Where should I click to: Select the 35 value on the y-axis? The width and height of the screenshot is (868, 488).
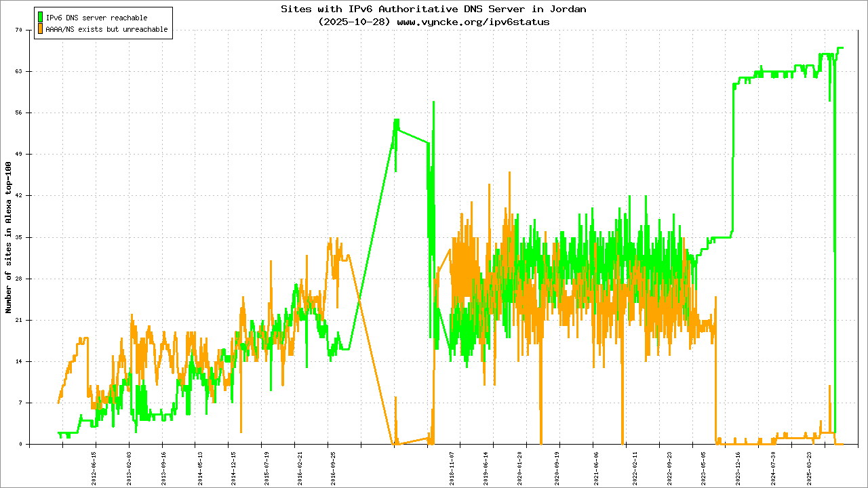point(18,237)
